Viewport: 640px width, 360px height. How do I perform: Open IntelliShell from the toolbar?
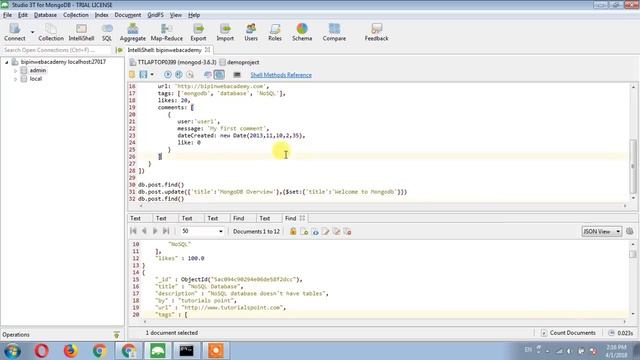point(81,32)
